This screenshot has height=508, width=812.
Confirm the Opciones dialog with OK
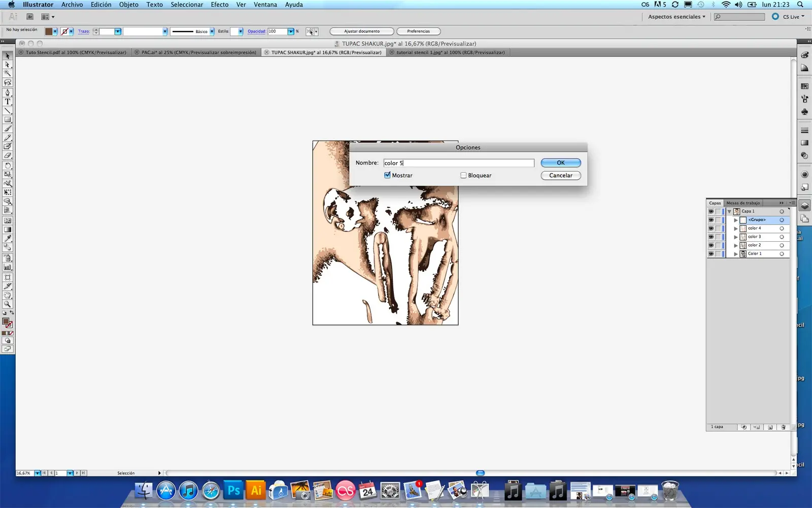tap(561, 163)
